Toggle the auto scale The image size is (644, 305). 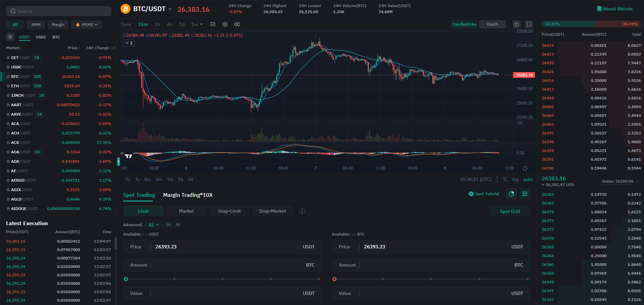528,180
